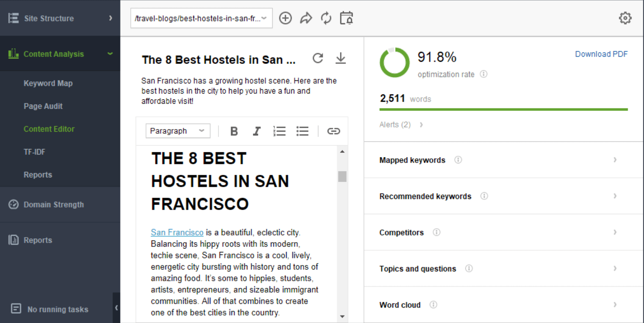
Task: Click the meta description text below the title
Action: coord(239,91)
